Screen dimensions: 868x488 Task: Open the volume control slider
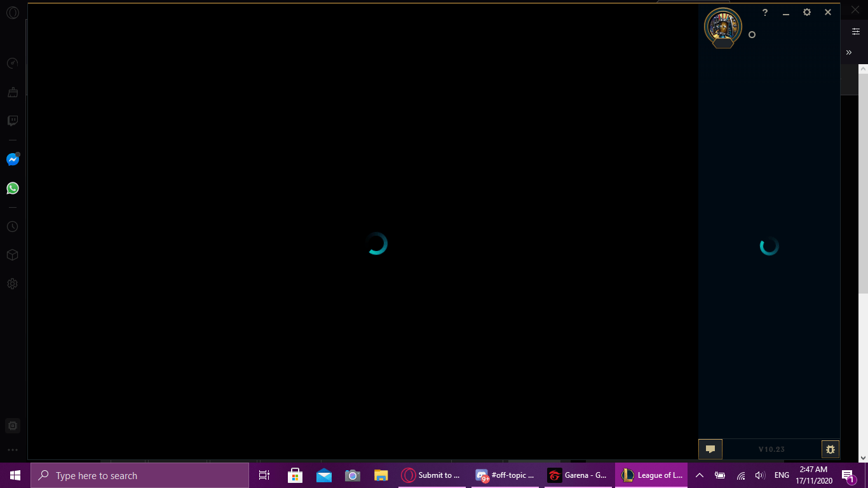tap(760, 475)
